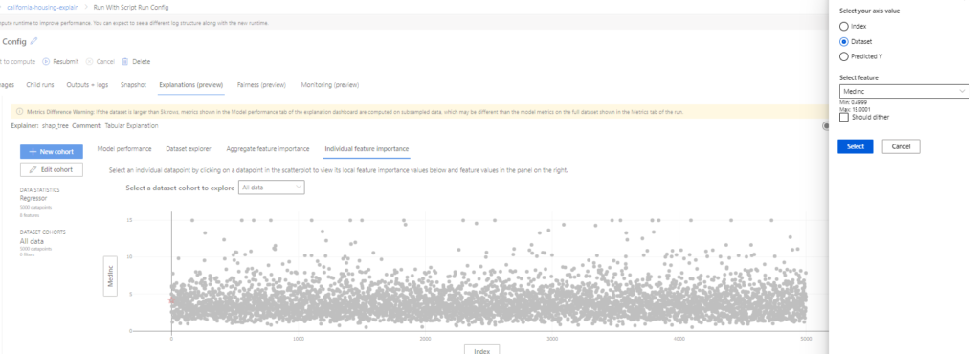Expand the All data cohort dropdown

271,188
